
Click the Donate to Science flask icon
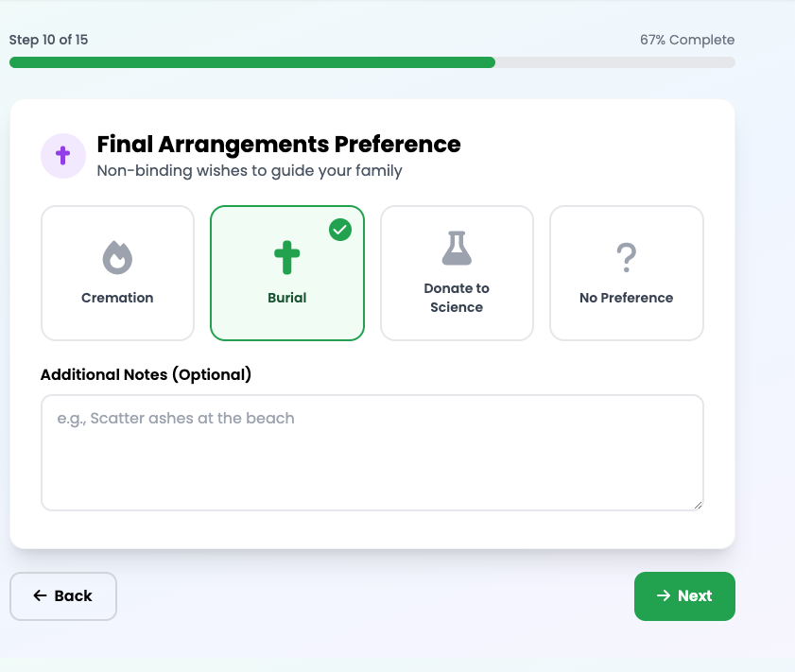(x=457, y=248)
